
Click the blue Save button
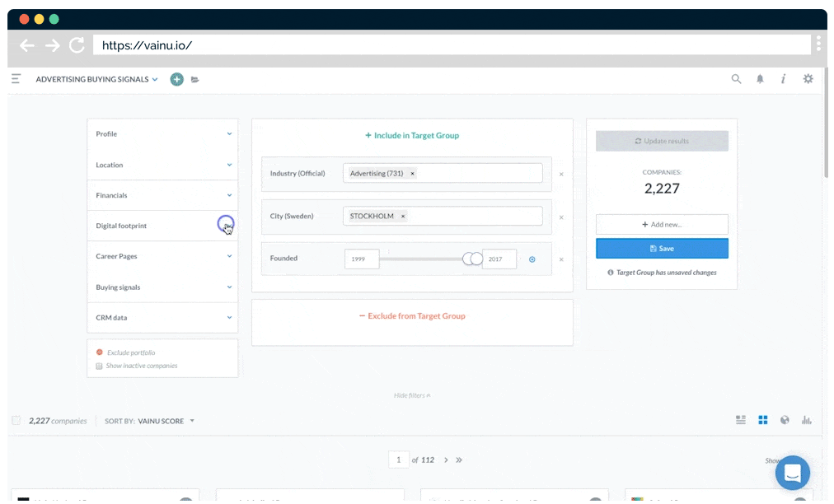tap(662, 248)
